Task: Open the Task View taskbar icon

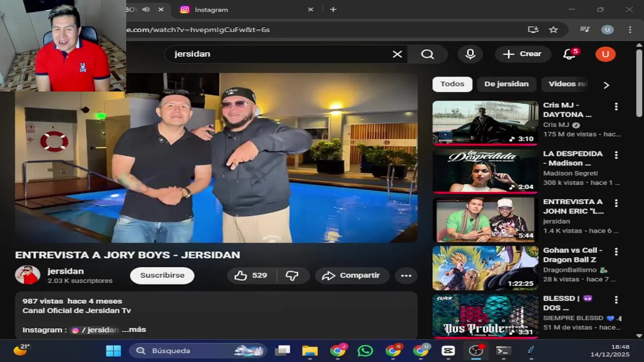Action: point(283,351)
